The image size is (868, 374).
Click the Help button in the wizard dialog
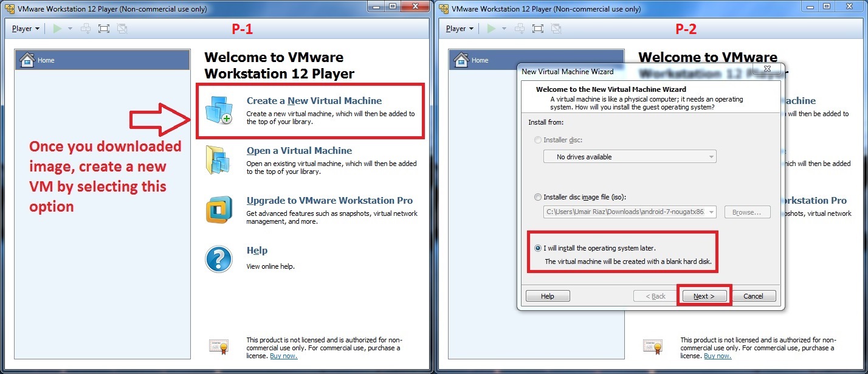[548, 296]
